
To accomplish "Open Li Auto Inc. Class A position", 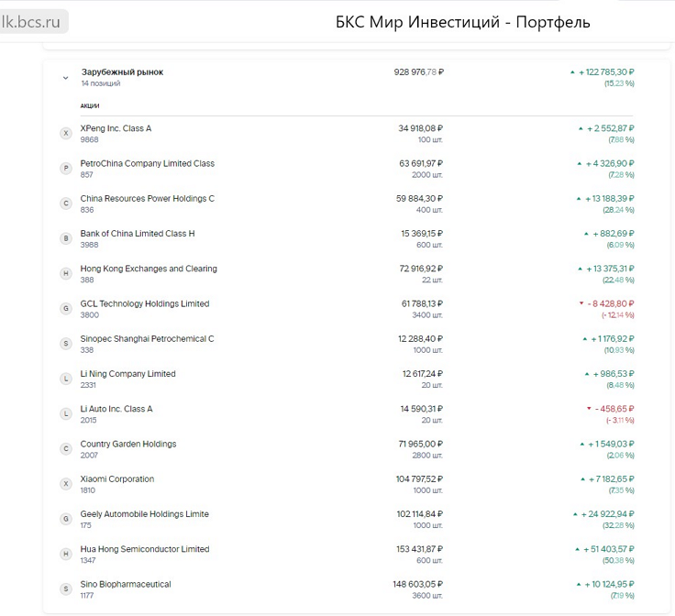I will (x=116, y=409).
